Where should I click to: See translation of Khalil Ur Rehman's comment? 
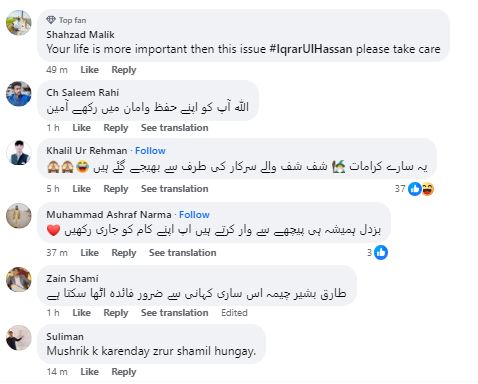tap(174, 189)
